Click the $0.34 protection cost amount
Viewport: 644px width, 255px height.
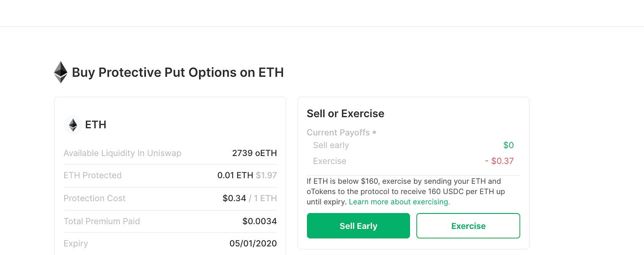(234, 198)
